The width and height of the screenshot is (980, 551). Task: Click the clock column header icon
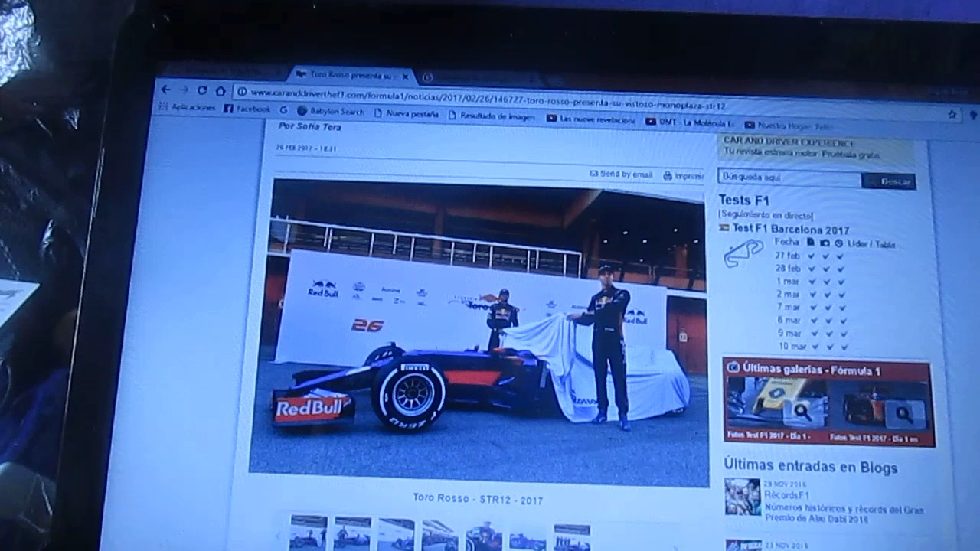pos(838,244)
